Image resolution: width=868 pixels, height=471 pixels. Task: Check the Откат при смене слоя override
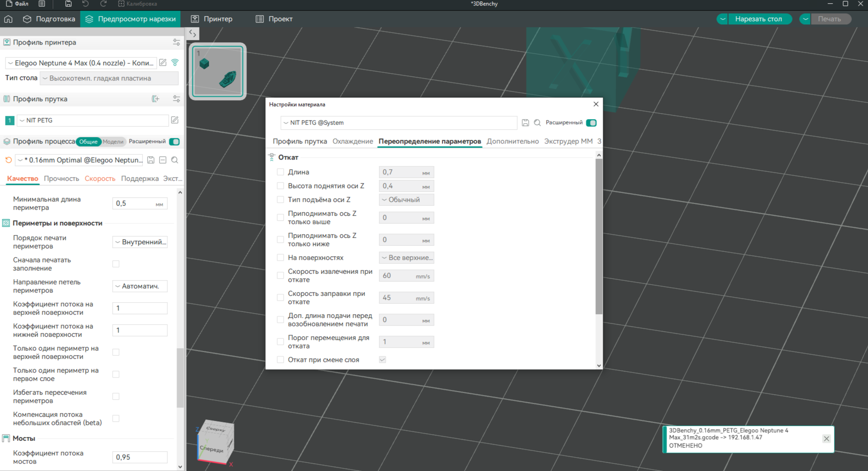point(280,360)
